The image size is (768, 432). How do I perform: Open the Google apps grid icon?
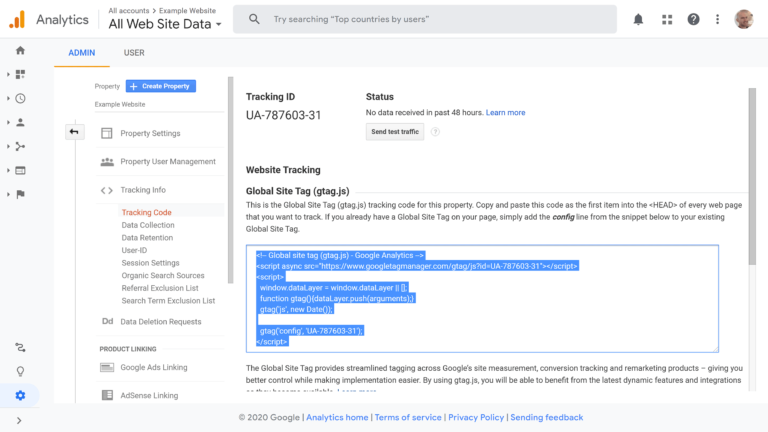667,20
